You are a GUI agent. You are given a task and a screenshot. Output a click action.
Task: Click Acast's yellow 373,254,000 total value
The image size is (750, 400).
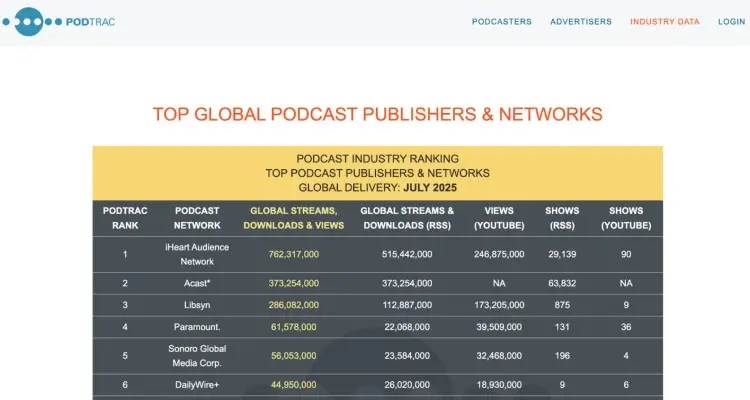coord(294,283)
